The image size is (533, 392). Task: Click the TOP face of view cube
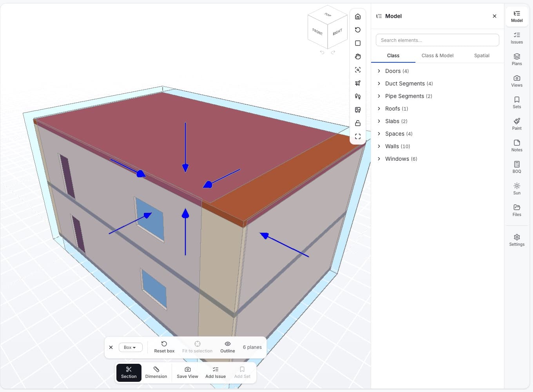[328, 15]
